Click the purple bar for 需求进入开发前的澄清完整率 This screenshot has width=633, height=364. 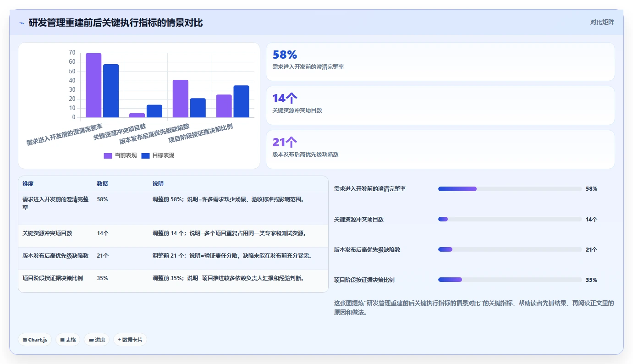point(94,85)
